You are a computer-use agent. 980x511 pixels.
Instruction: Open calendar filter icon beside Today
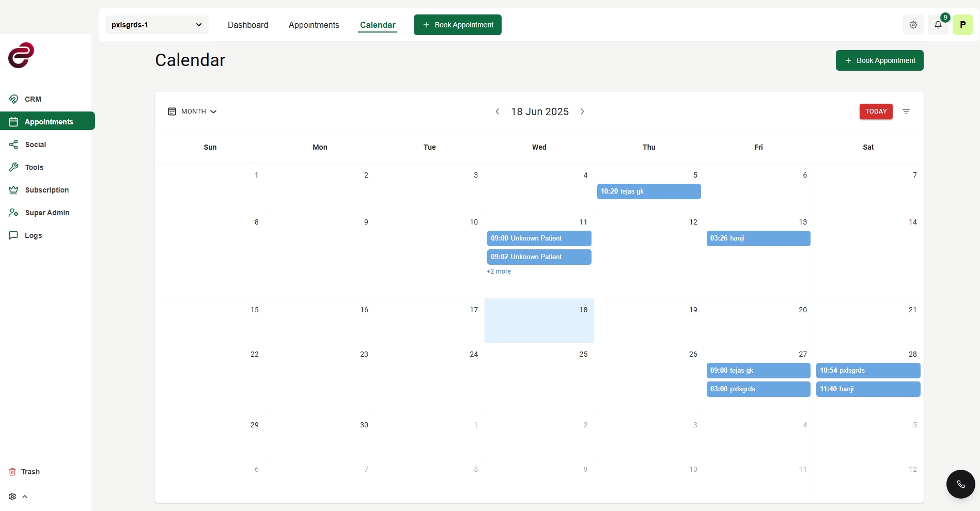coord(906,111)
